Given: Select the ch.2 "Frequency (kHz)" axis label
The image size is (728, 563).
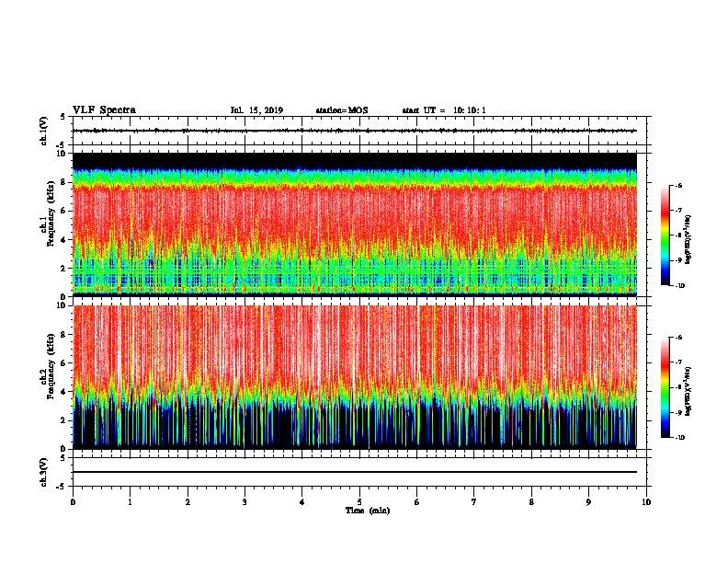Looking at the screenshot, I should [51, 366].
